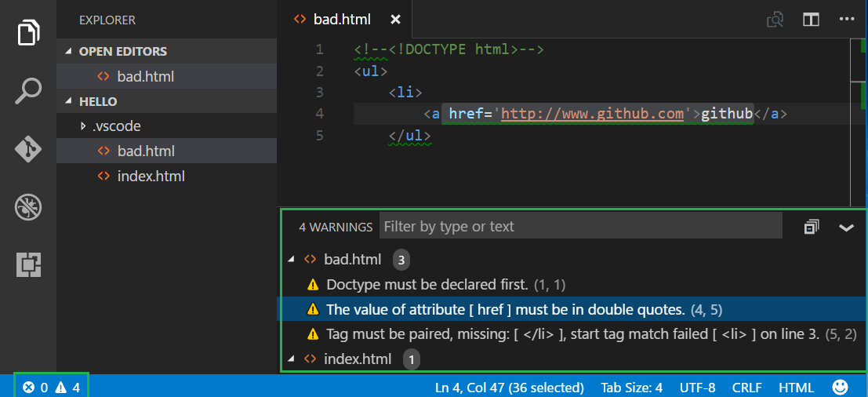Change the CRLF line ending setting
Screen dimensions: 868x397
coord(746,388)
